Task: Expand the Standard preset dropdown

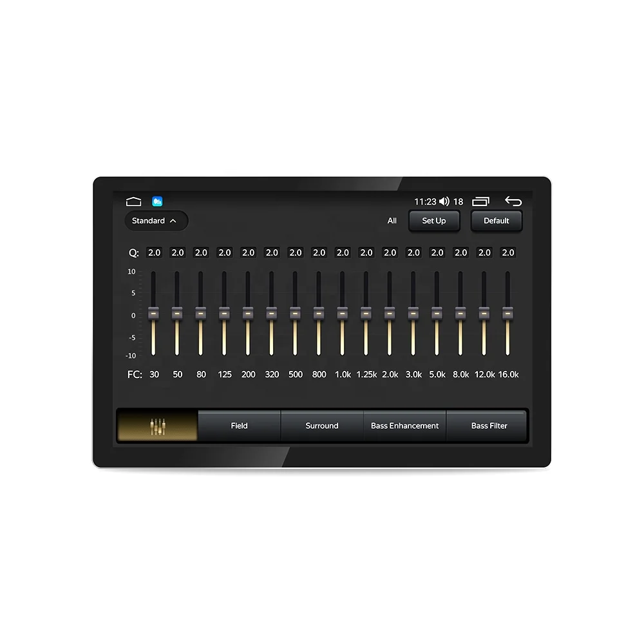Action: [156, 220]
